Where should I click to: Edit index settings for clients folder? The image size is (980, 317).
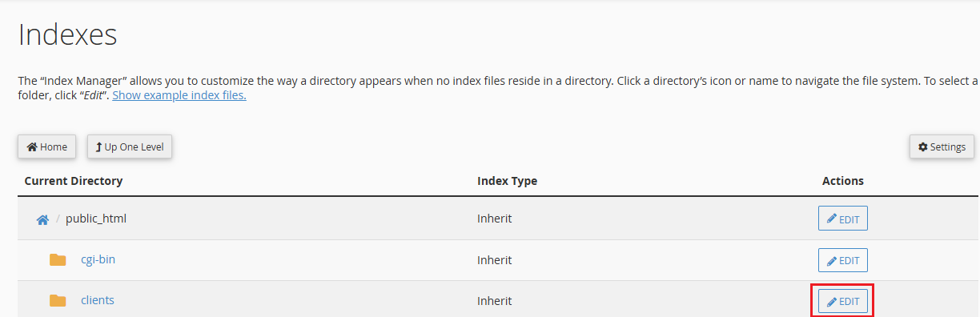click(x=843, y=302)
